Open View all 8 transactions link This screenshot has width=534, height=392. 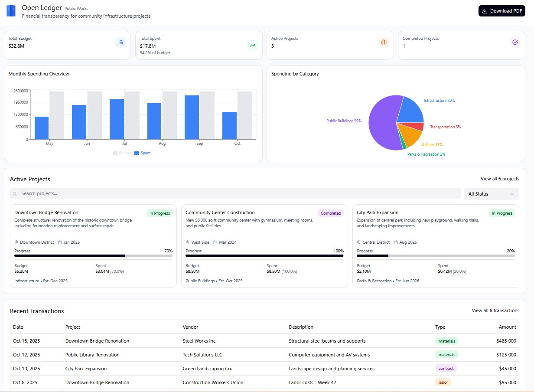point(495,310)
